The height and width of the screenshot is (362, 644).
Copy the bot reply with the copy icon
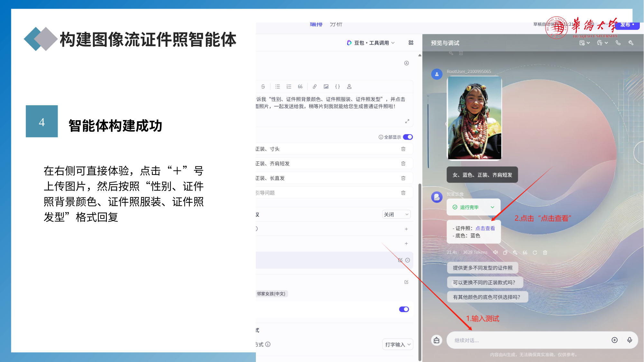[505, 253]
